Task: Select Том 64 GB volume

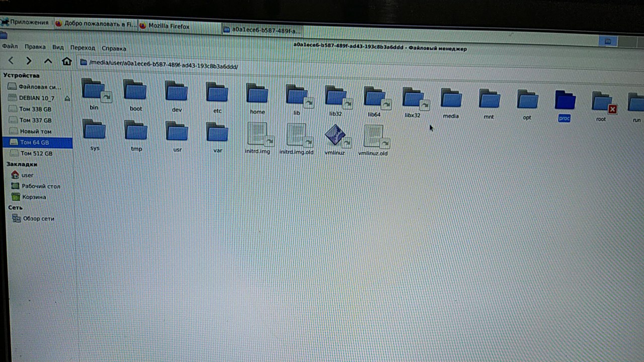Action: tap(38, 142)
